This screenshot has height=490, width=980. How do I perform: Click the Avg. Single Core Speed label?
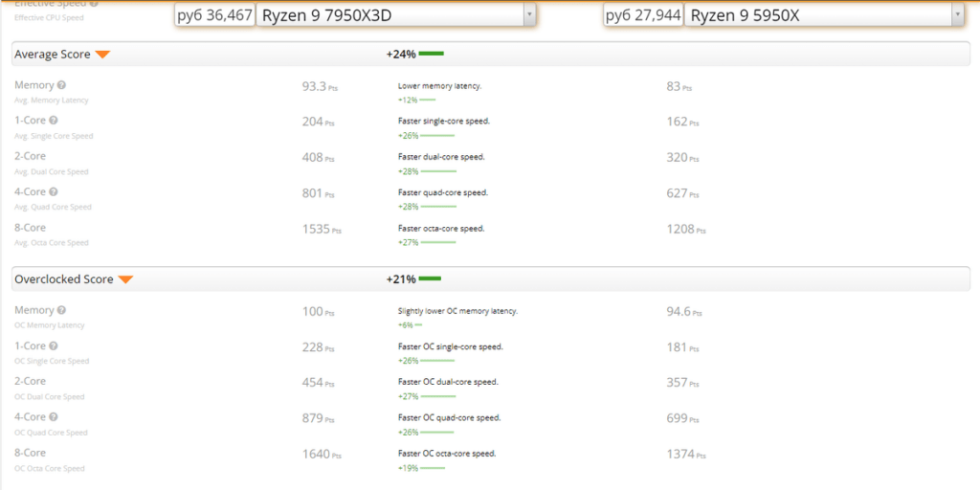coord(54,136)
